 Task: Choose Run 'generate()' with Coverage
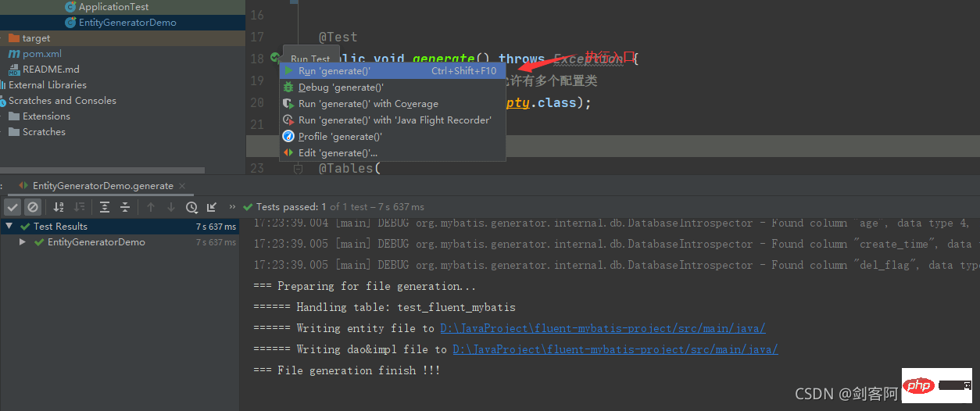tap(392, 104)
